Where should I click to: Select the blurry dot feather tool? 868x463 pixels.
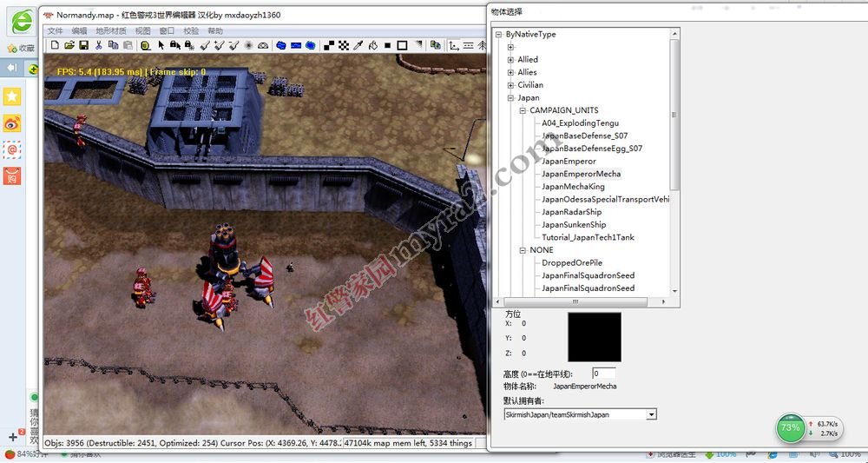tap(248, 45)
